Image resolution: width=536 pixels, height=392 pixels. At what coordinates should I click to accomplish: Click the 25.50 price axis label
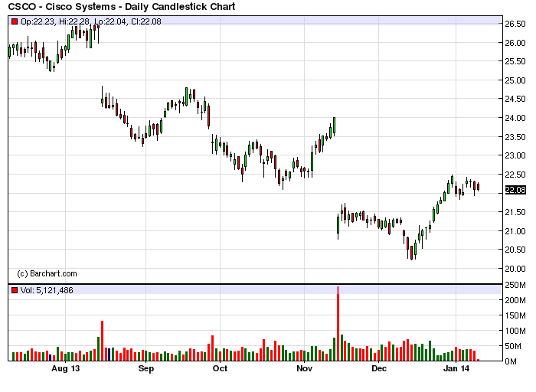(515, 61)
